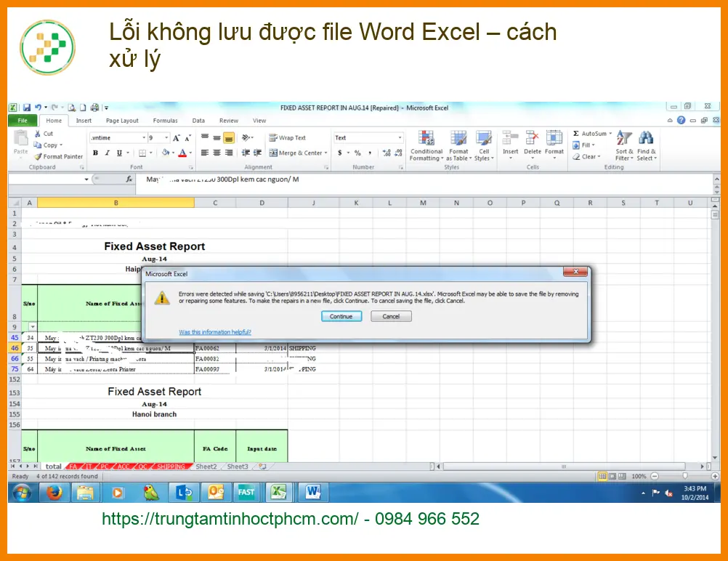Open Format as Table gallery
Image resolution: width=728 pixels, height=561 pixels.
[458, 146]
